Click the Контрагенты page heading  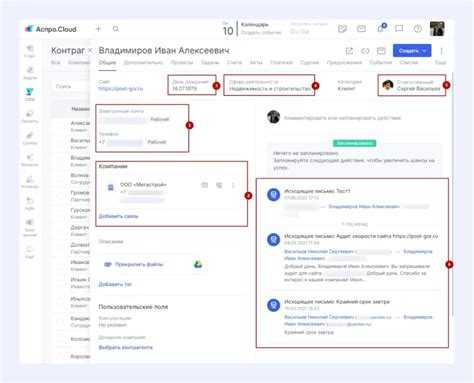[68, 51]
